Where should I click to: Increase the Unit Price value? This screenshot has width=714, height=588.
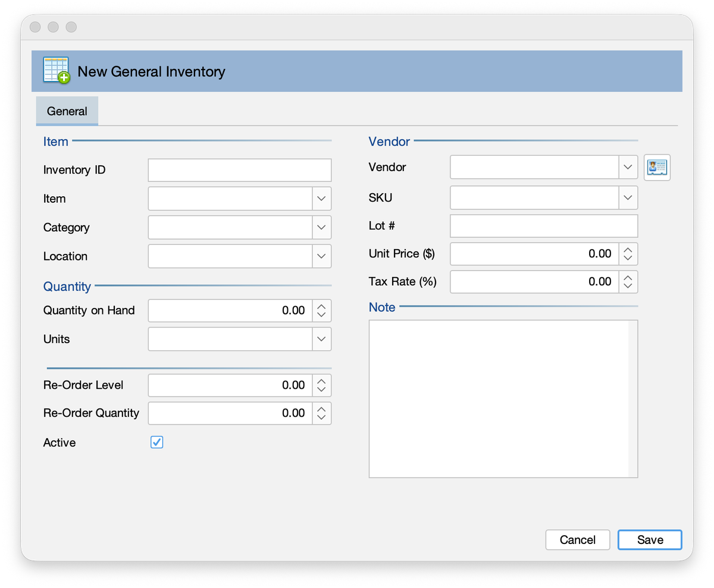(x=628, y=249)
